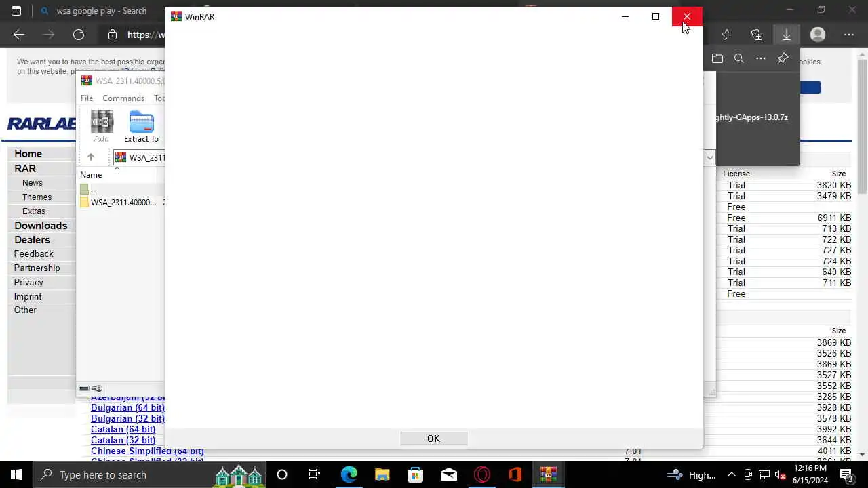Click Catalan (32 bit) download link
This screenshot has height=488, width=868.
(x=123, y=441)
